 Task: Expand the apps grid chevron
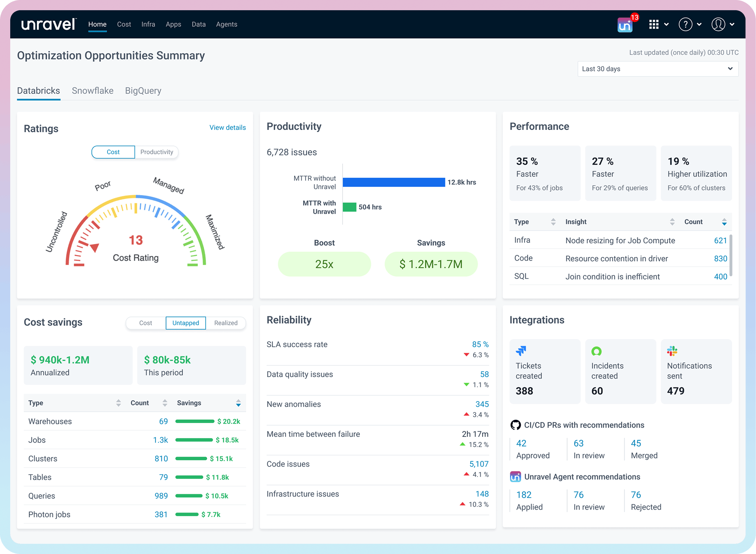click(666, 25)
